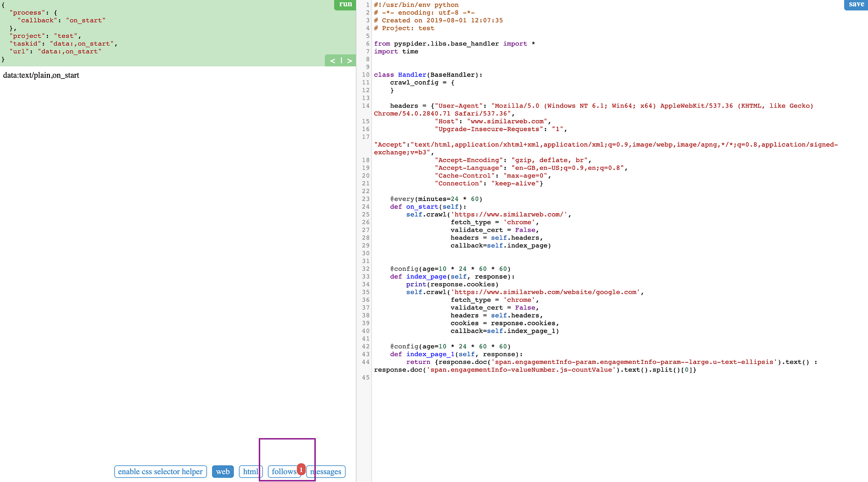Go to previous task with the left arrow
The width and height of the screenshot is (868, 482).
(332, 61)
